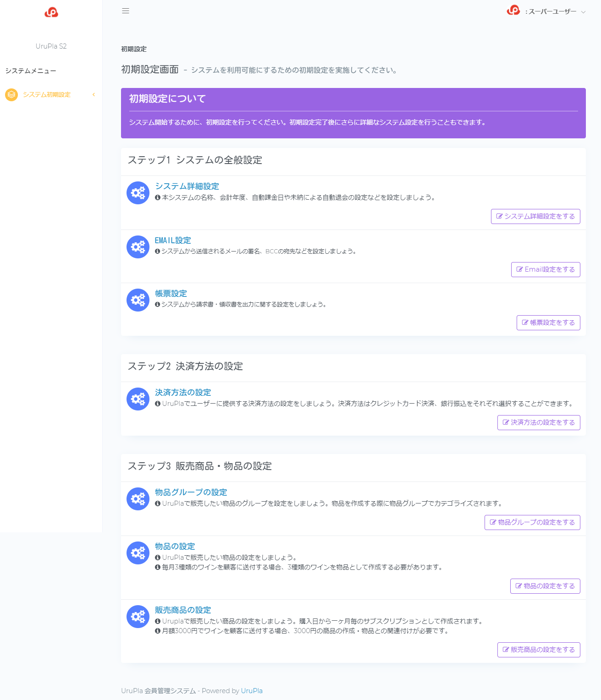Click gear icon beside システム詳細設定
Viewport: 601px width, 700px height.
coord(138,193)
